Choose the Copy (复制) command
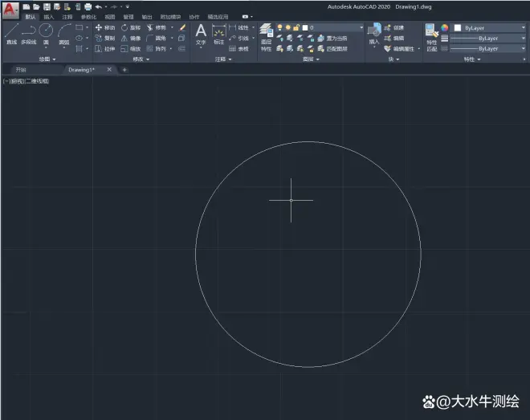Image resolution: width=530 pixels, height=420 pixels. pos(105,39)
